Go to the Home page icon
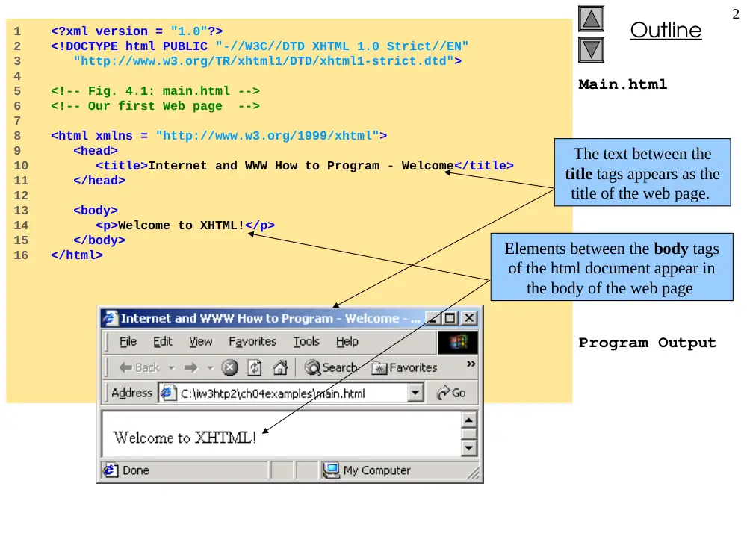The width and height of the screenshot is (747, 560). point(280,367)
